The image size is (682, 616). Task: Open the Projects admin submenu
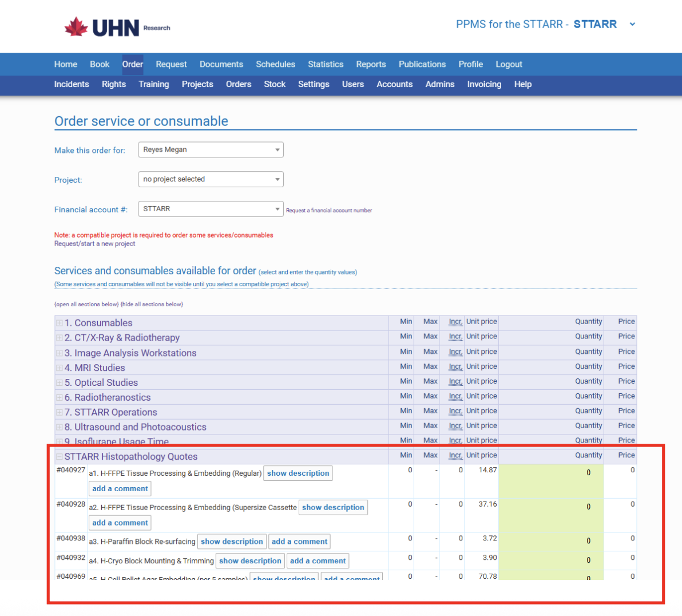[x=197, y=85]
